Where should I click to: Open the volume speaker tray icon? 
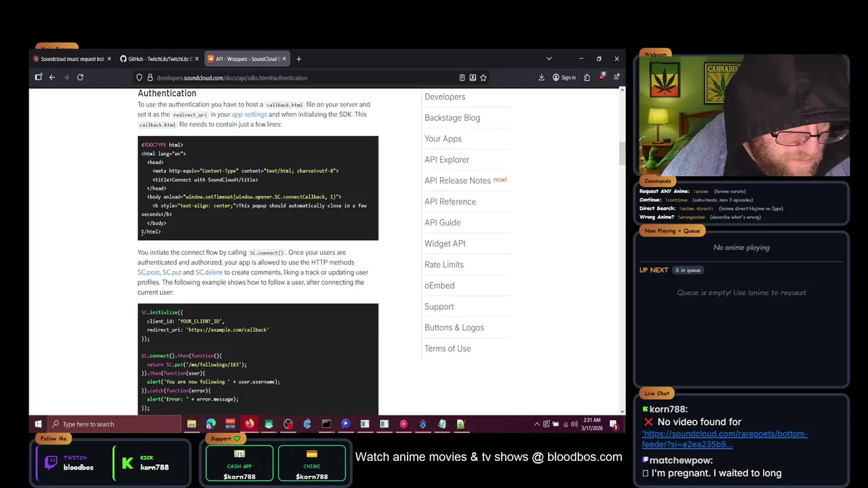pyautogui.click(x=574, y=424)
